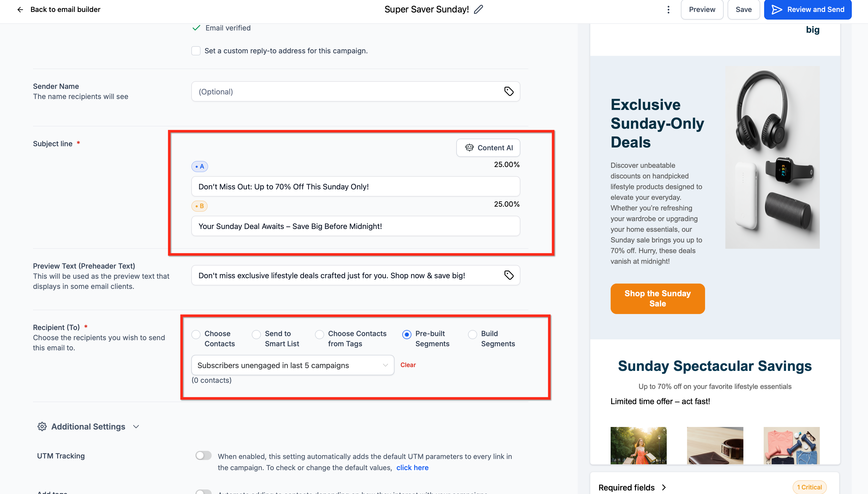Click the Content AI robot icon
Screen dimensions: 868x494
tap(469, 147)
